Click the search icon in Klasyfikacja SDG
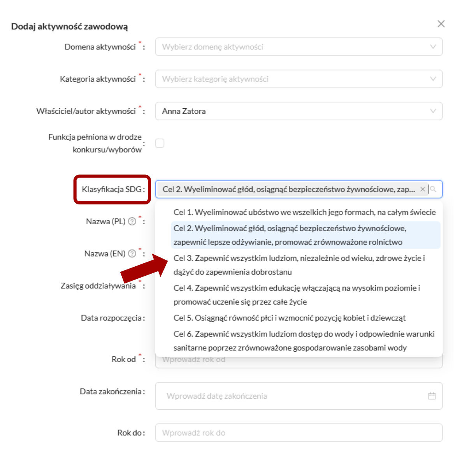The image size is (476, 454). click(433, 189)
